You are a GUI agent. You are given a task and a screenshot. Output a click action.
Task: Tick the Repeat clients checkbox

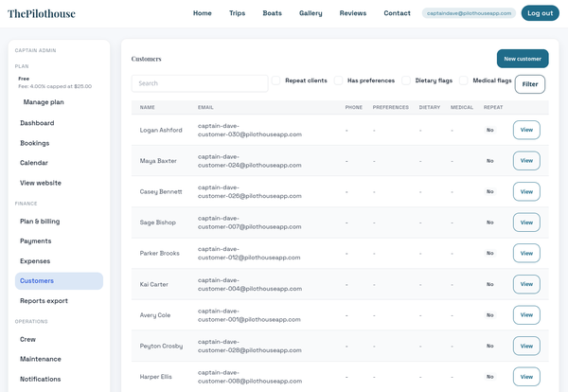click(276, 81)
